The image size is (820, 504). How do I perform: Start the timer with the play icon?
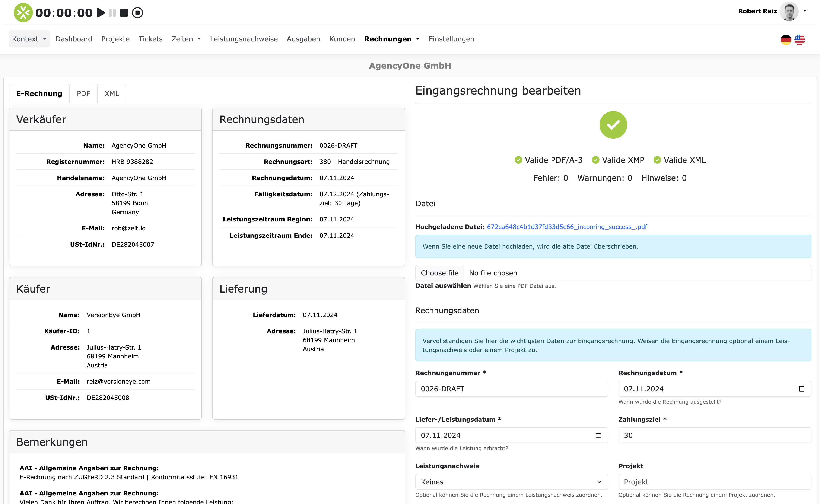pos(99,13)
